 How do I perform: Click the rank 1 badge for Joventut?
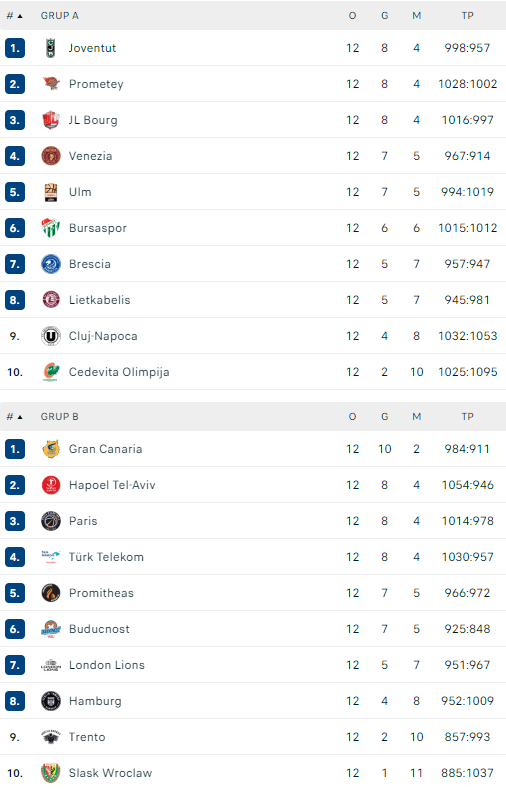point(15,48)
